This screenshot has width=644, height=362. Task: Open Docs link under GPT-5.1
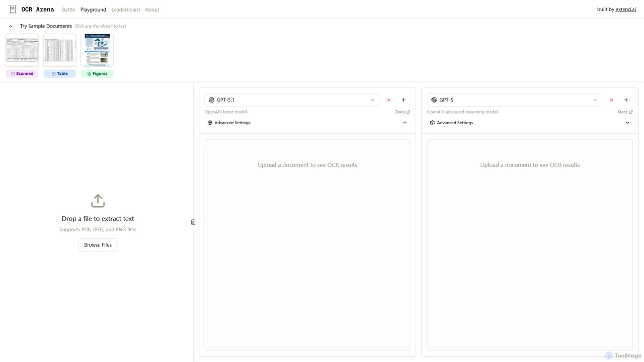(x=403, y=112)
